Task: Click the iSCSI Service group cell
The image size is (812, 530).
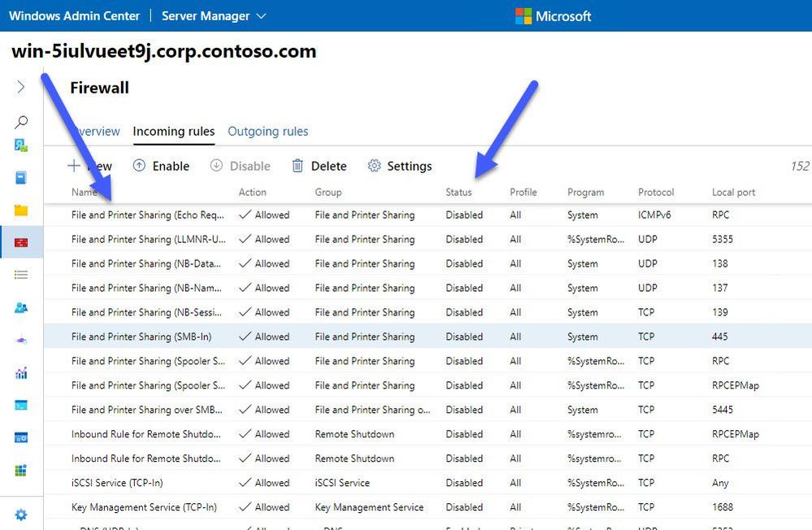Action: 342,483
